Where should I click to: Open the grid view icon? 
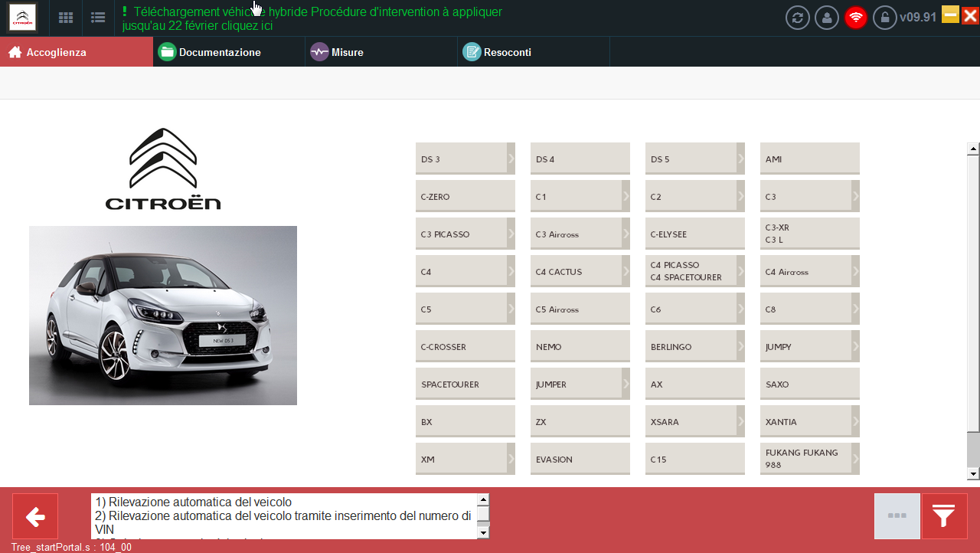(x=66, y=18)
